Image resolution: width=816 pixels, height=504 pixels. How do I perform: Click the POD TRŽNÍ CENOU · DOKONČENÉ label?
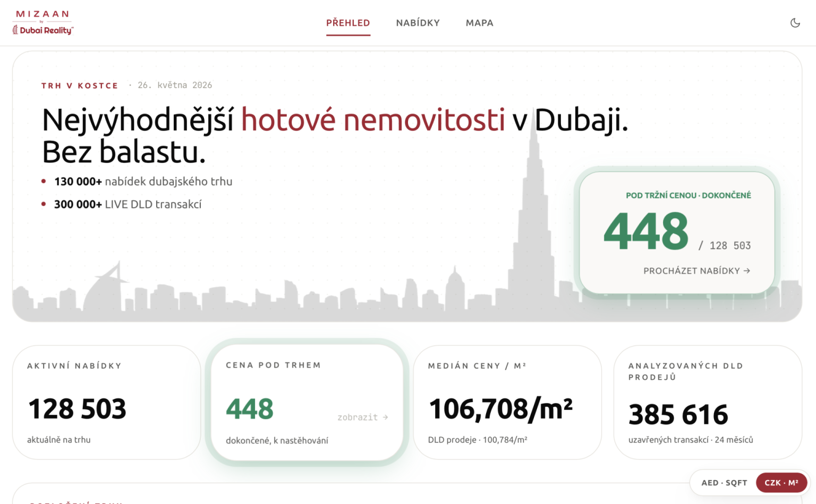[688, 195]
